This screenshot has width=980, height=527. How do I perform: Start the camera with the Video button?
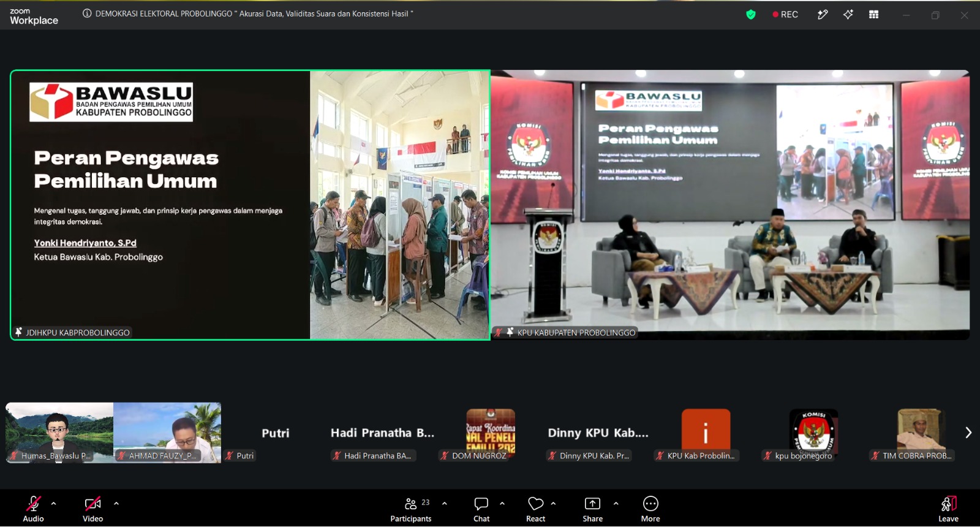92,509
